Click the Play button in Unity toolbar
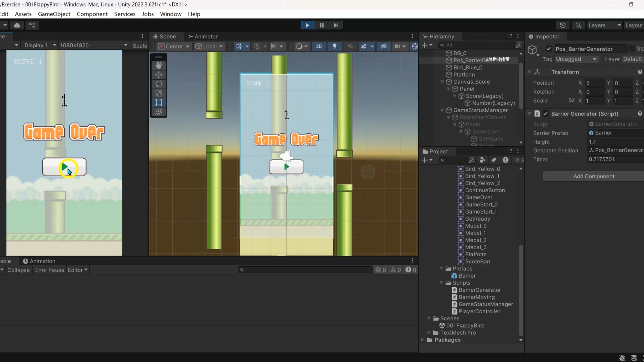This screenshot has width=644, height=362. tap(307, 25)
